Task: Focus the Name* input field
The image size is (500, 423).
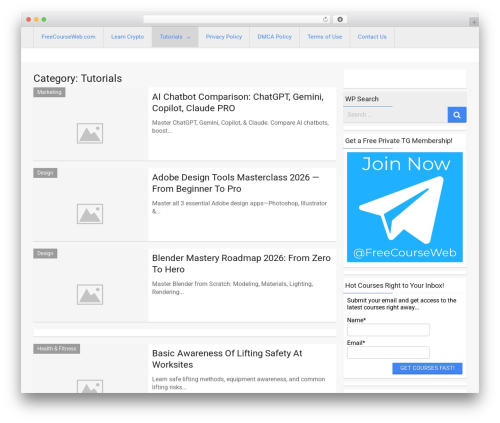Action: point(388,330)
